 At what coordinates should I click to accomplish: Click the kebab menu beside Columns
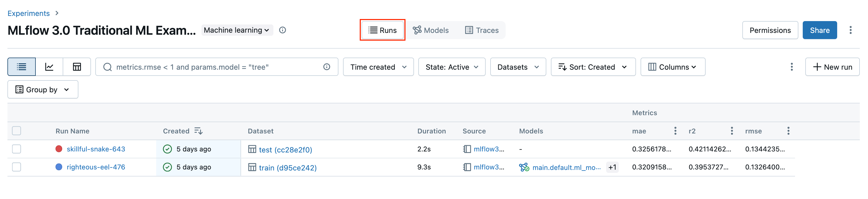(791, 67)
